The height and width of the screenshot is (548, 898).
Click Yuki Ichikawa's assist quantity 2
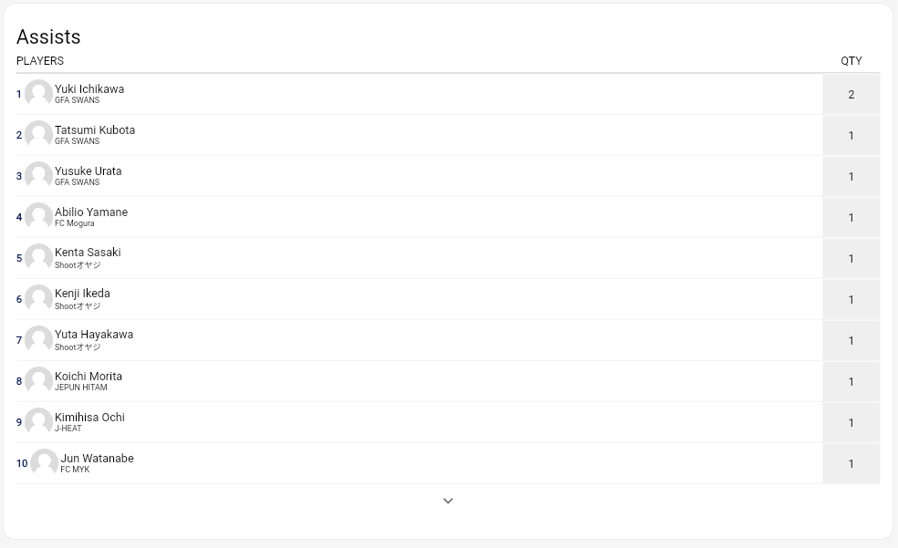pos(851,95)
